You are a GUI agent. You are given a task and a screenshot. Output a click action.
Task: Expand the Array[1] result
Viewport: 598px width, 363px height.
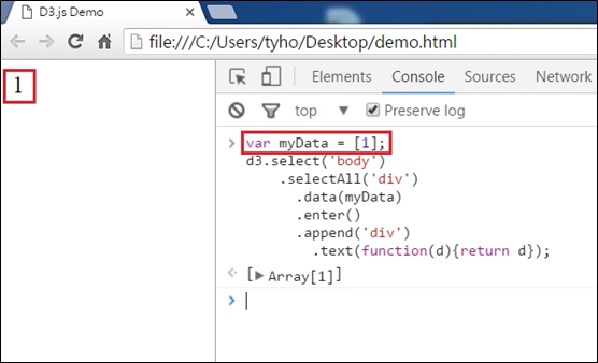coord(259,276)
